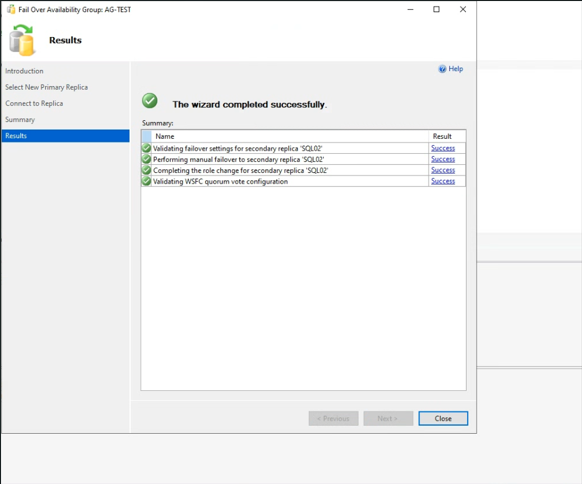This screenshot has width=582, height=484.
Task: Click the green check beside Performing manual failover
Action: coord(147,159)
